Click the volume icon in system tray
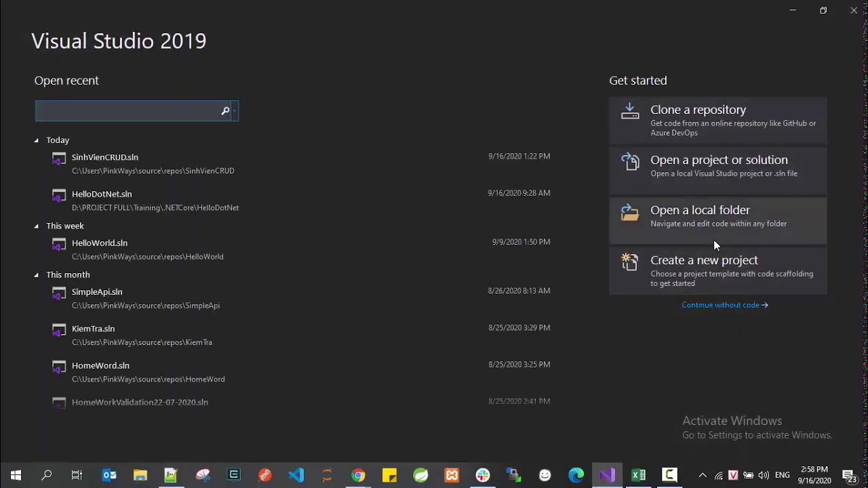868x488 pixels. 764,475
